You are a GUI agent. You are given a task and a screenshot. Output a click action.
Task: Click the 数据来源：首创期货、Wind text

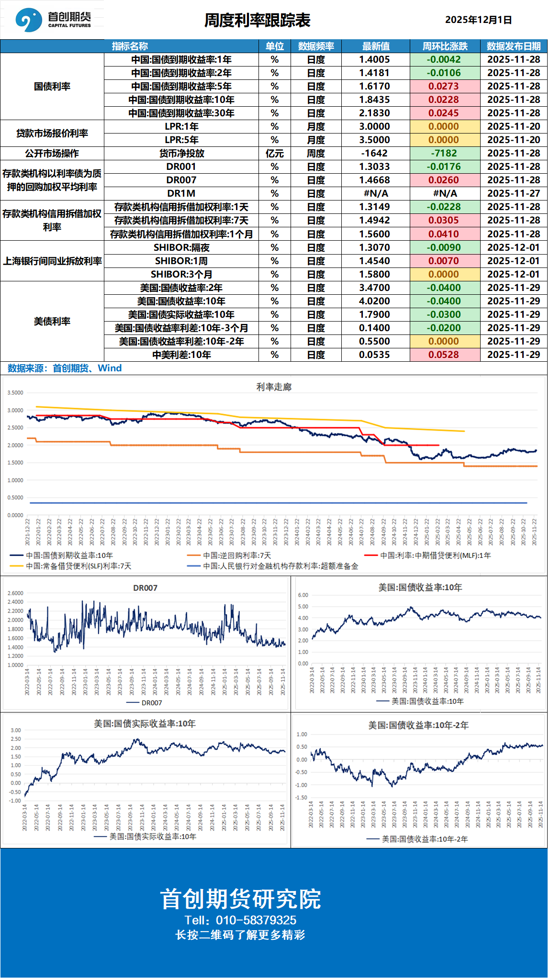click(65, 368)
